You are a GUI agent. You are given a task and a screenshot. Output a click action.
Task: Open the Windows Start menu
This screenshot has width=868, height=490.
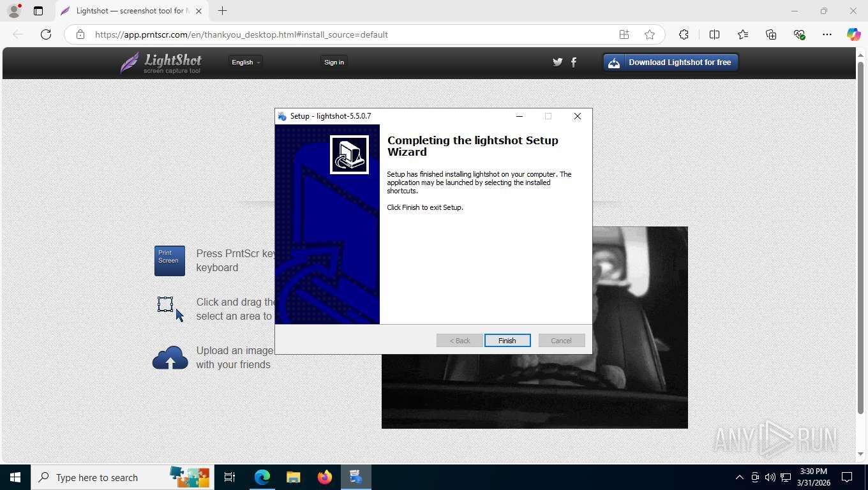click(15, 477)
